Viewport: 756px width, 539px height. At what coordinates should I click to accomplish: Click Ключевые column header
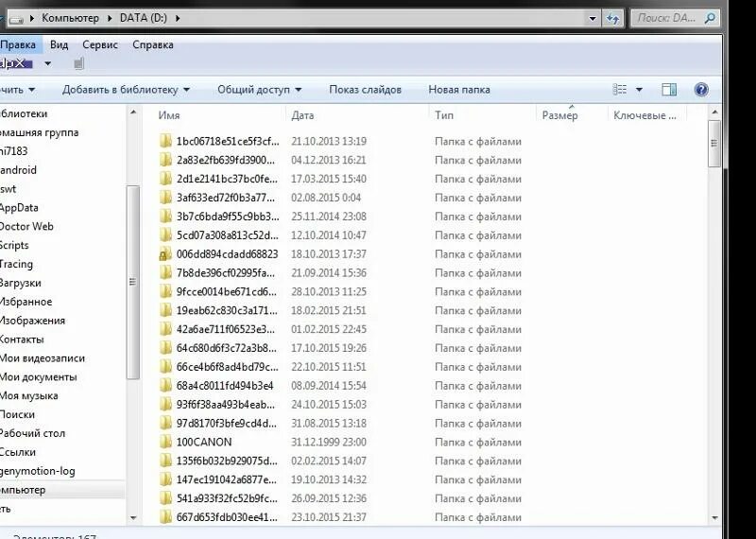click(644, 115)
